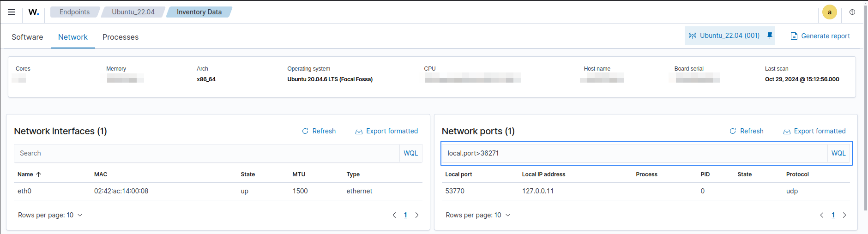Switch to the Processes tab
868x234 pixels.
[x=121, y=37]
